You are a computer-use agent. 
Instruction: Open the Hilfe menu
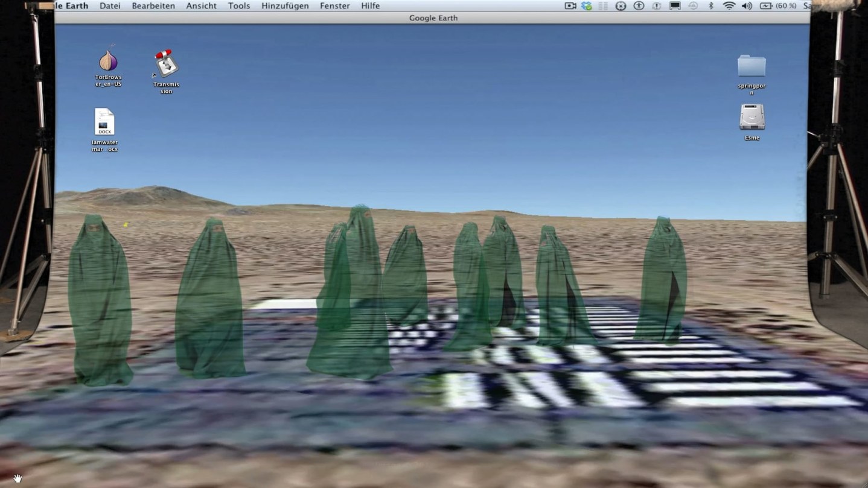click(370, 5)
